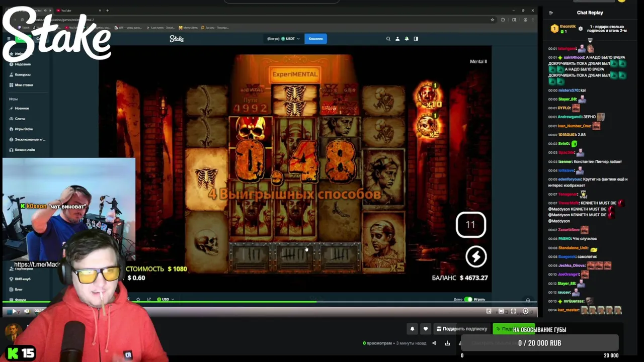644x362 pixels.
Task: Click the theoretik leaderboard entry in chat
Action: (564, 29)
